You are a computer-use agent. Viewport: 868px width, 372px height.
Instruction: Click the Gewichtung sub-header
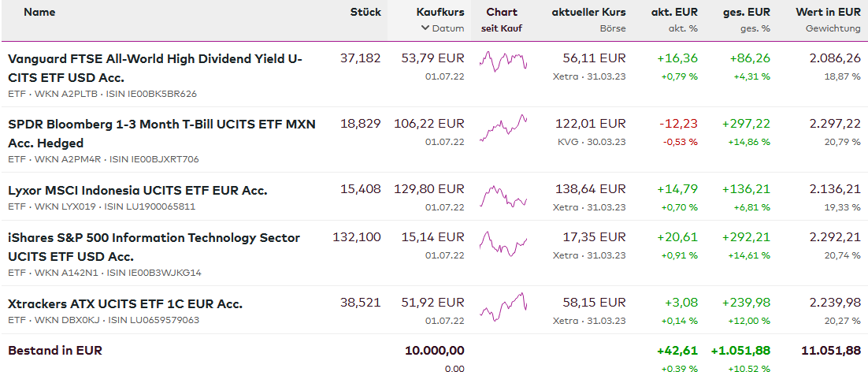coord(833,28)
